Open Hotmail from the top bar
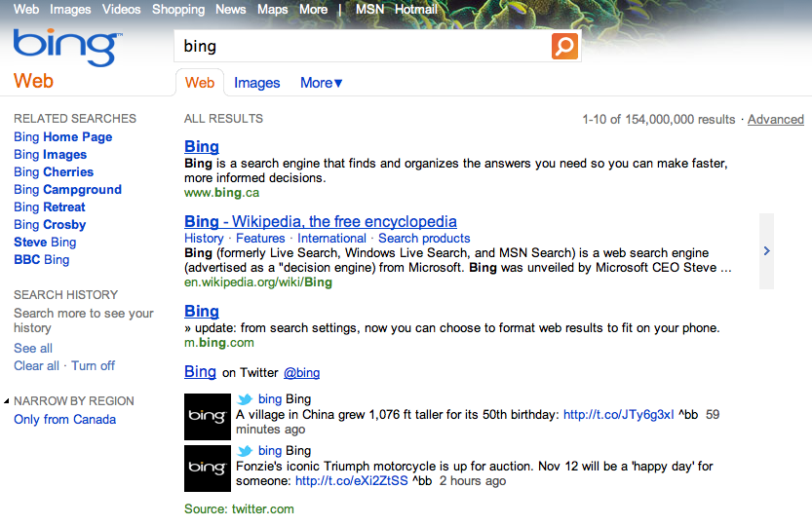The width and height of the screenshot is (812, 526). click(415, 9)
